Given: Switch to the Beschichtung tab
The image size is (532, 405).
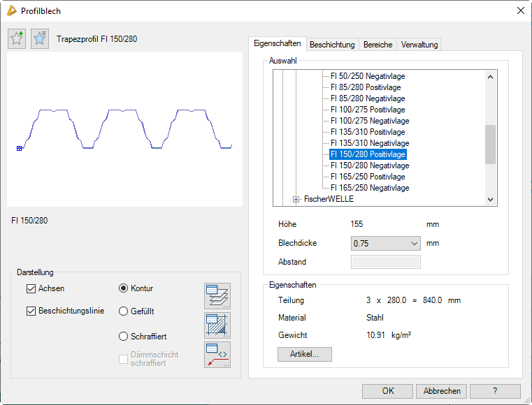Looking at the screenshot, I should coord(332,45).
